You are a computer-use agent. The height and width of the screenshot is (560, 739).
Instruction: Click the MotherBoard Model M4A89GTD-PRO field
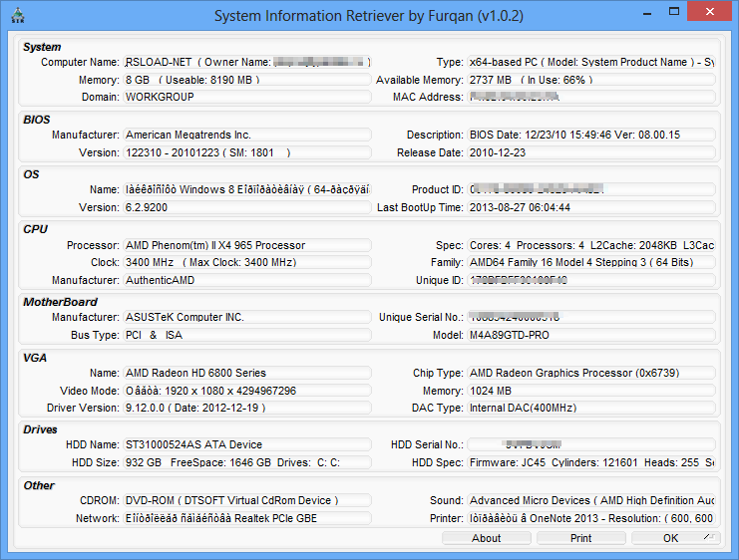pos(591,335)
